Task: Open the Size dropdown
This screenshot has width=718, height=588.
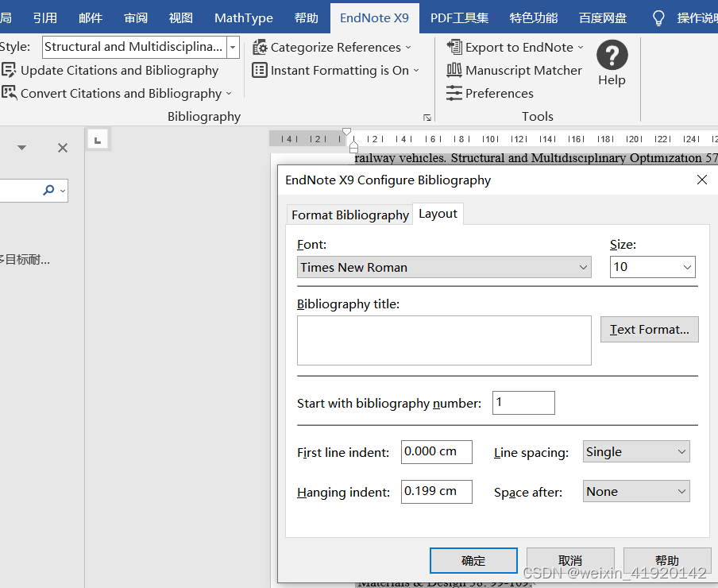Action: tap(653, 267)
